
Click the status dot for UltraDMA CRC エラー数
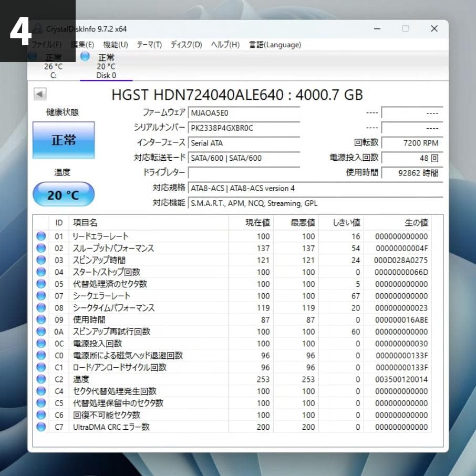(x=41, y=427)
